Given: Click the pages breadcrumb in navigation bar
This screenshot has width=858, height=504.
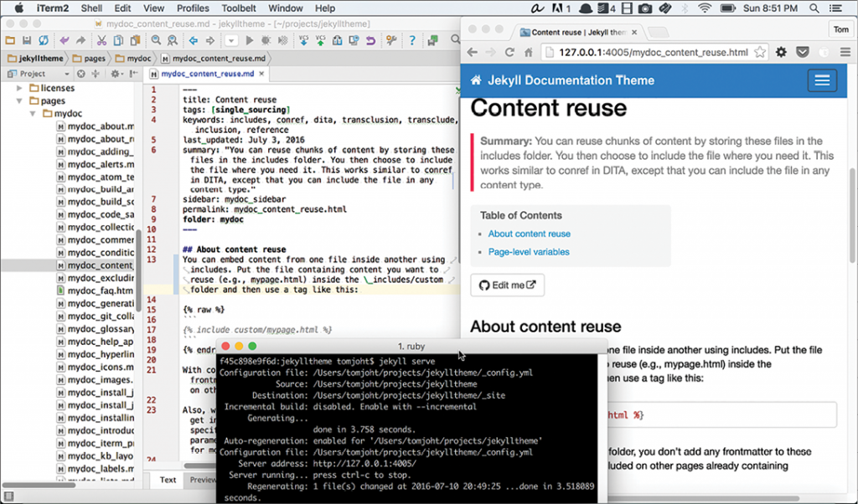Looking at the screenshot, I should (x=89, y=58).
